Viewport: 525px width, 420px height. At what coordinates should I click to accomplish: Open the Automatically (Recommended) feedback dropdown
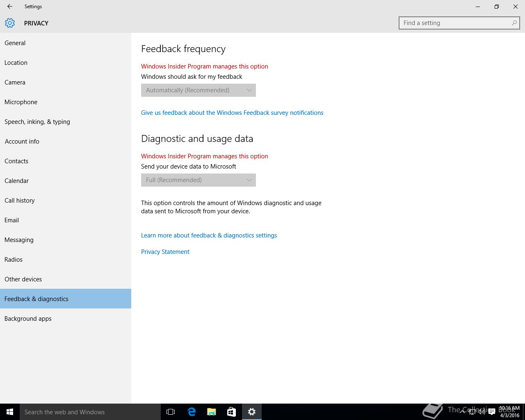click(x=199, y=90)
